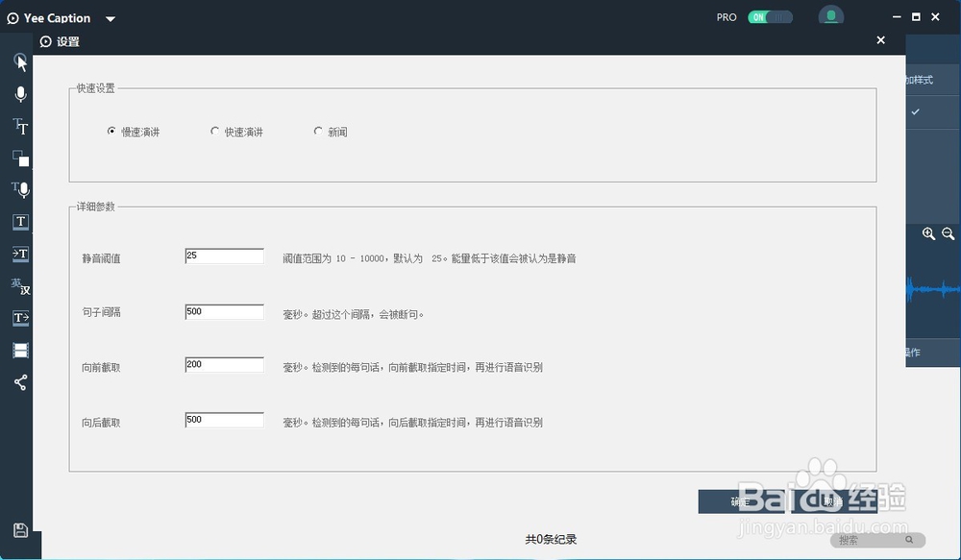The height and width of the screenshot is (560, 961).
Task: Click the 向前截取 input field
Action: pyautogui.click(x=224, y=365)
